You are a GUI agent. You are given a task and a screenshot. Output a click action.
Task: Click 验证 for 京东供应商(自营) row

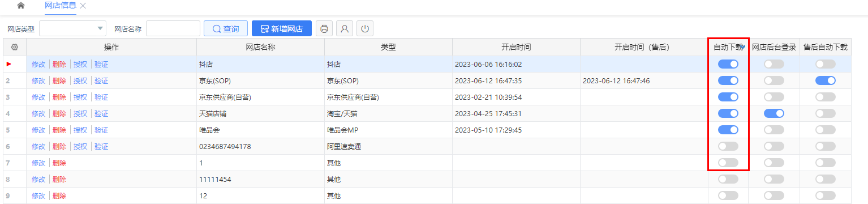pyautogui.click(x=101, y=97)
